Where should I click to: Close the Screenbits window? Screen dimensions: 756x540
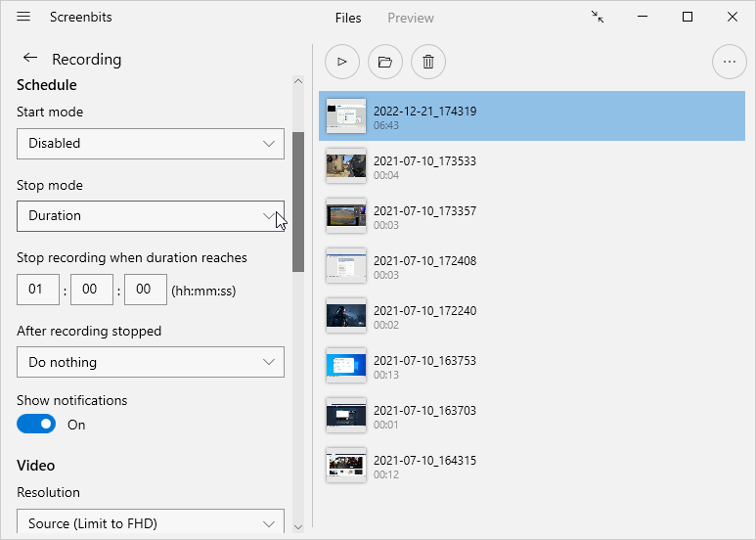click(732, 17)
